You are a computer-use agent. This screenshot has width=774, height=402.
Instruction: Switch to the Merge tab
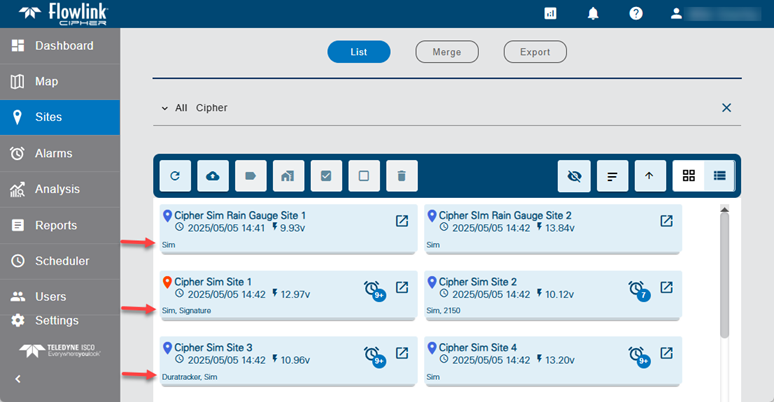(446, 52)
